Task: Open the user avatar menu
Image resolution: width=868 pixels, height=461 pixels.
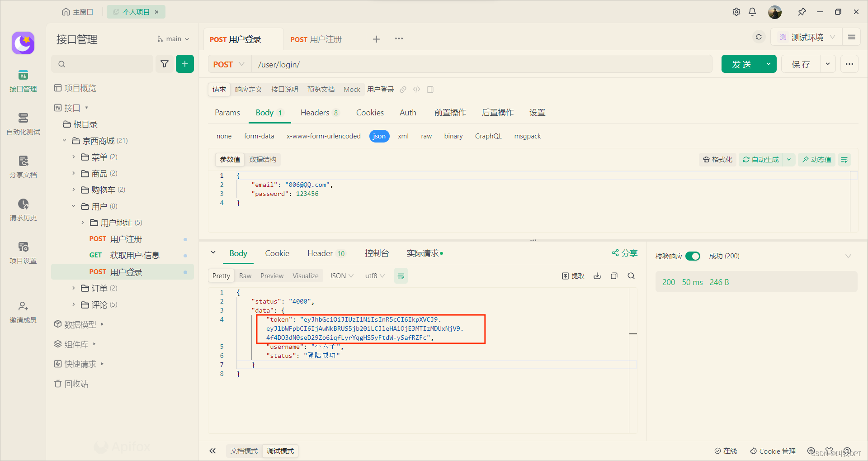Action: coord(775,12)
